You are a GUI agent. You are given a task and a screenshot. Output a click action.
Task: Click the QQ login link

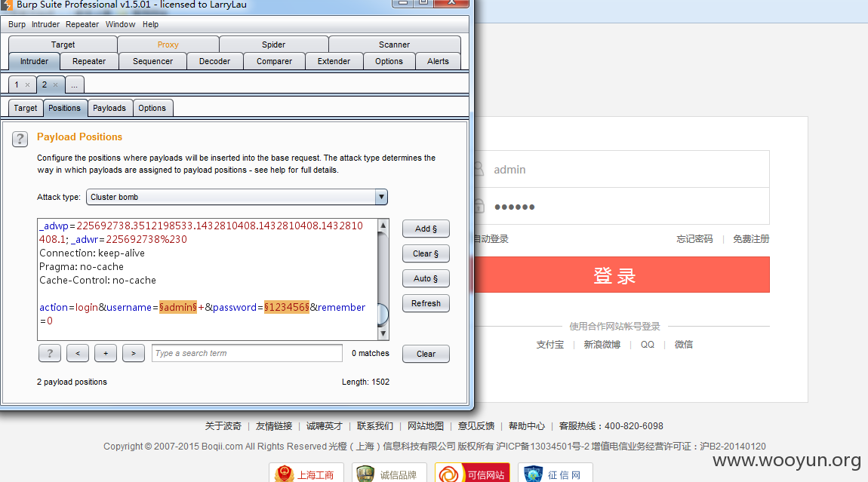point(647,344)
